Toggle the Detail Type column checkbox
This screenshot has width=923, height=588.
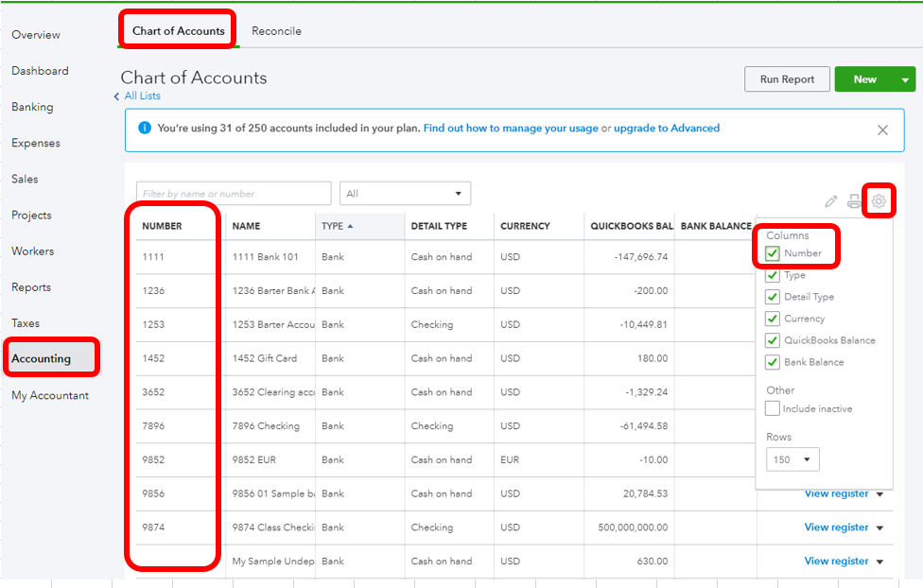[773, 297]
